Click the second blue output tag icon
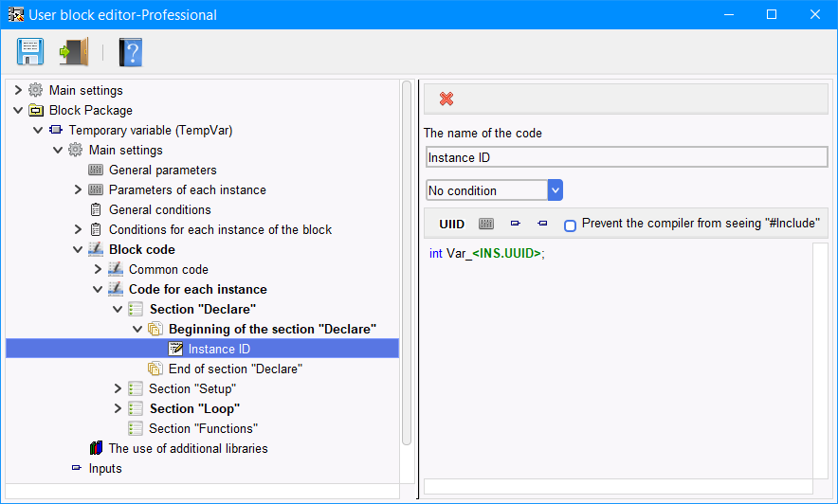This screenshot has height=504, width=838. click(x=542, y=224)
